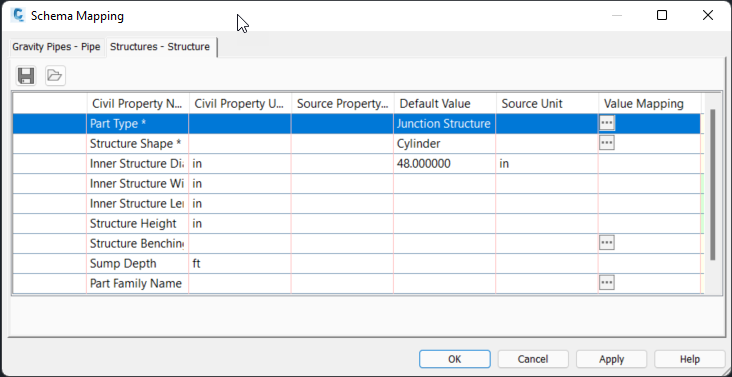Click the Open folder icon in toolbar
This screenshot has width=732, height=377.
(x=55, y=76)
